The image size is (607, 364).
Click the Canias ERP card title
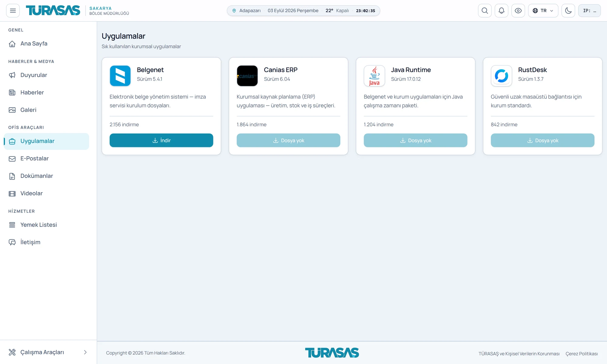[281, 70]
